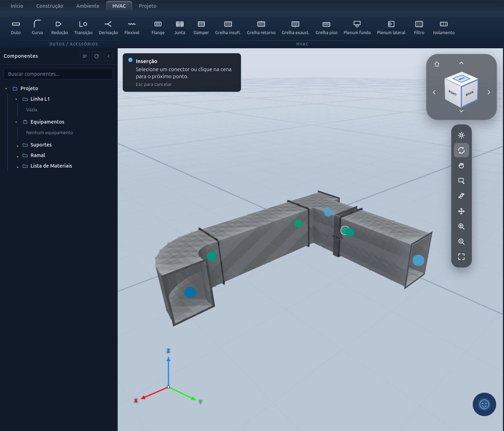Select Grelha retorno tool
This screenshot has width=504, height=431.
(261, 28)
